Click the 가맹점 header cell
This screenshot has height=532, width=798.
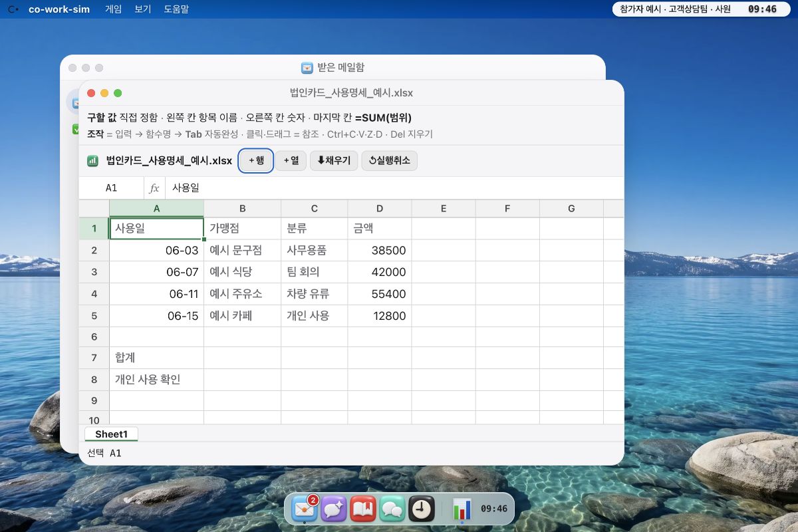click(x=242, y=229)
